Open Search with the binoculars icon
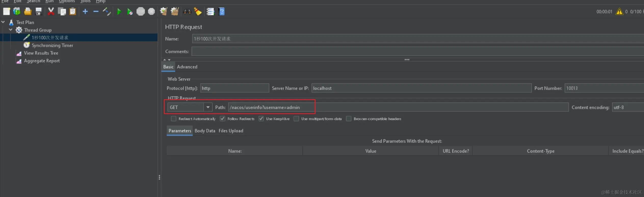This screenshot has height=197, width=644. (x=187, y=11)
